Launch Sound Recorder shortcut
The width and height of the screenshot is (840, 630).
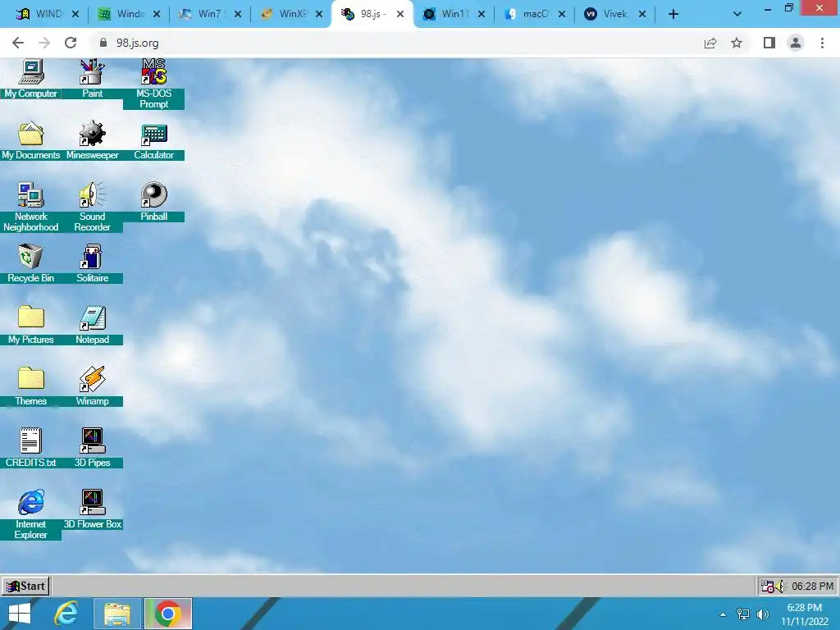tap(92, 207)
